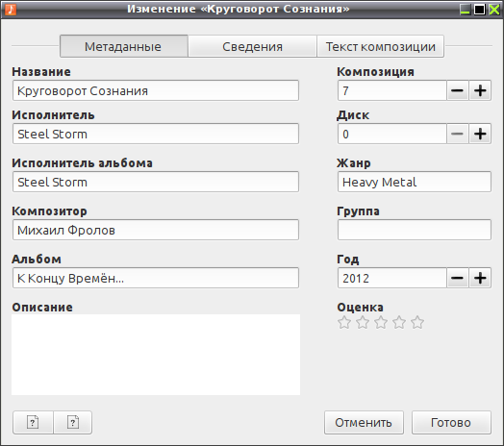
Task: Increase the Композиция track number
Action: tap(480, 90)
